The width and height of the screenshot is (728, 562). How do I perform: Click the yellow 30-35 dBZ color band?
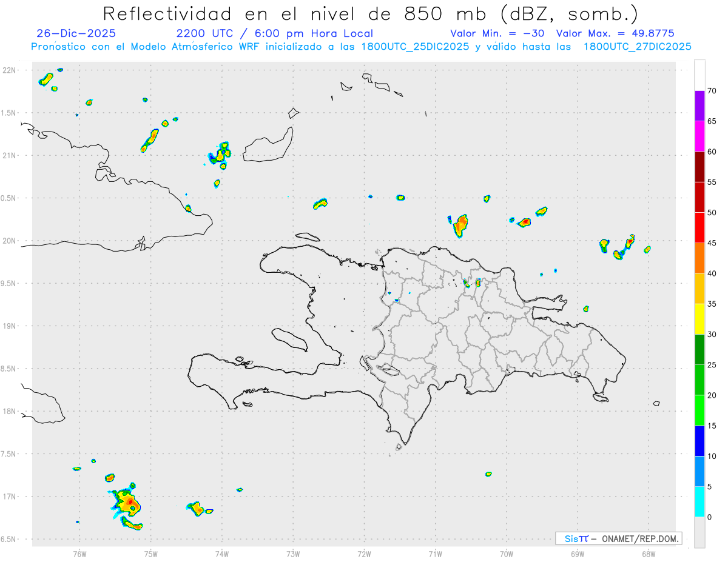pyautogui.click(x=699, y=319)
